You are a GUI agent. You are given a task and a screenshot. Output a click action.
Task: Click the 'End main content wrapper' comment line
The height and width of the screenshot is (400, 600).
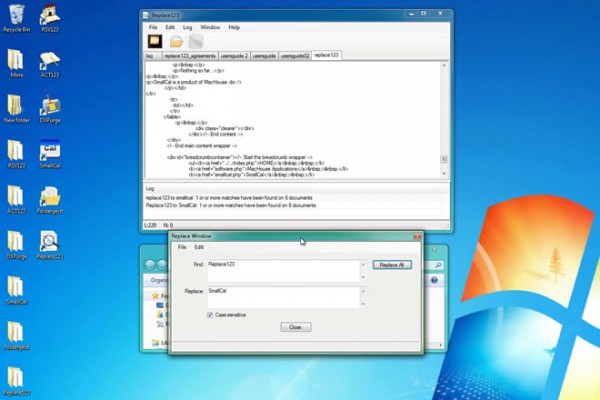pyautogui.click(x=202, y=146)
